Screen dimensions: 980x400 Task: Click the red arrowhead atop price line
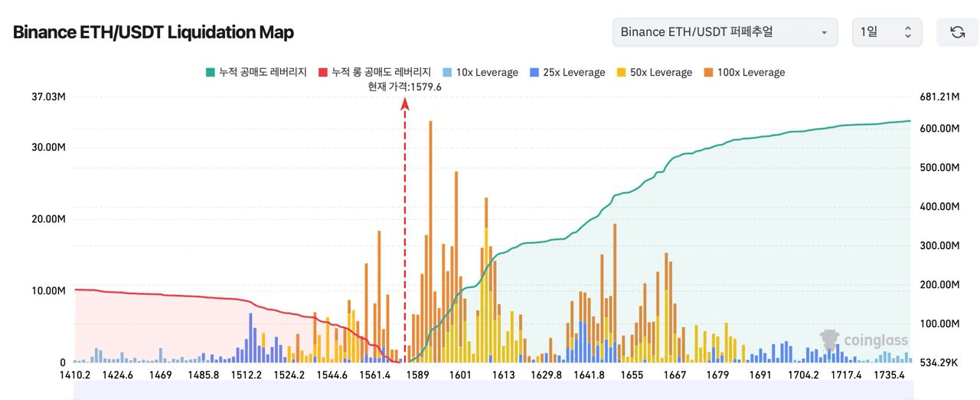point(405,103)
